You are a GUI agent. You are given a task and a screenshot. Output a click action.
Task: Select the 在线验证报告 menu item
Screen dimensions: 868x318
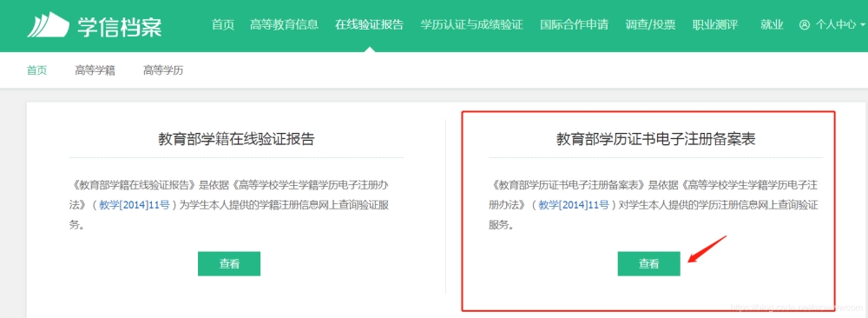coord(369,24)
